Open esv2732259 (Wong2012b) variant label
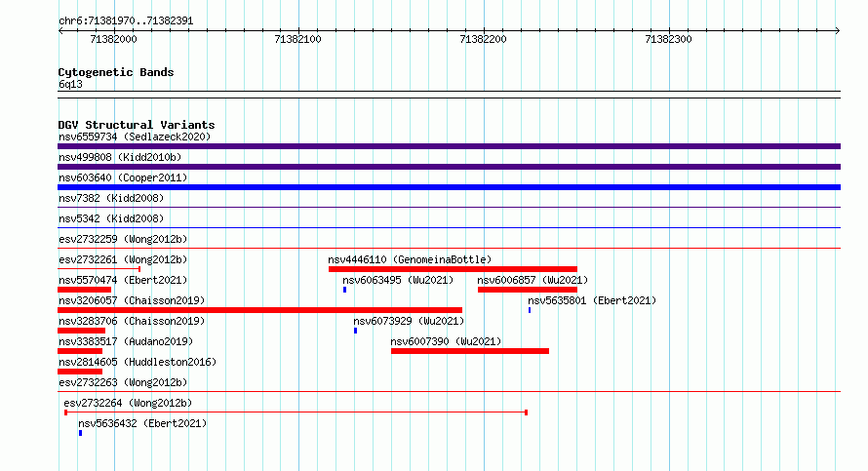The image size is (868, 471). pyautogui.click(x=123, y=239)
